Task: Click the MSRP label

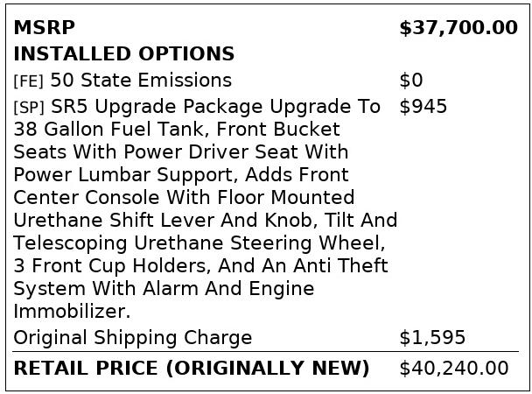Action: click(x=45, y=28)
